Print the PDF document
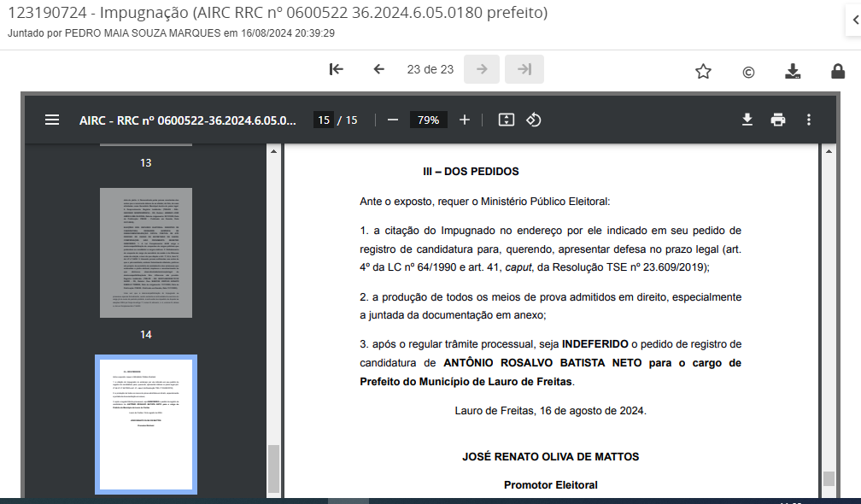 tap(777, 120)
